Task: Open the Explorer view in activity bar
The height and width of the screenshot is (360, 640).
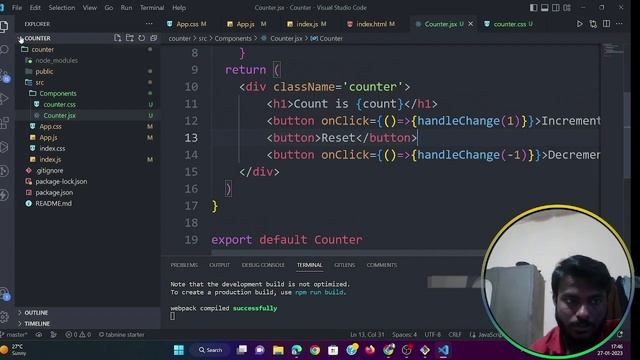Action: 4,27
